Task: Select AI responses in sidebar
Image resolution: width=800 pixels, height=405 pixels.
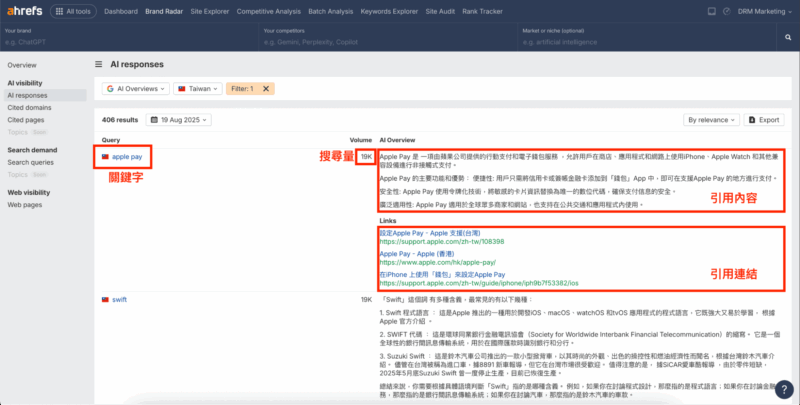Action: click(45, 95)
